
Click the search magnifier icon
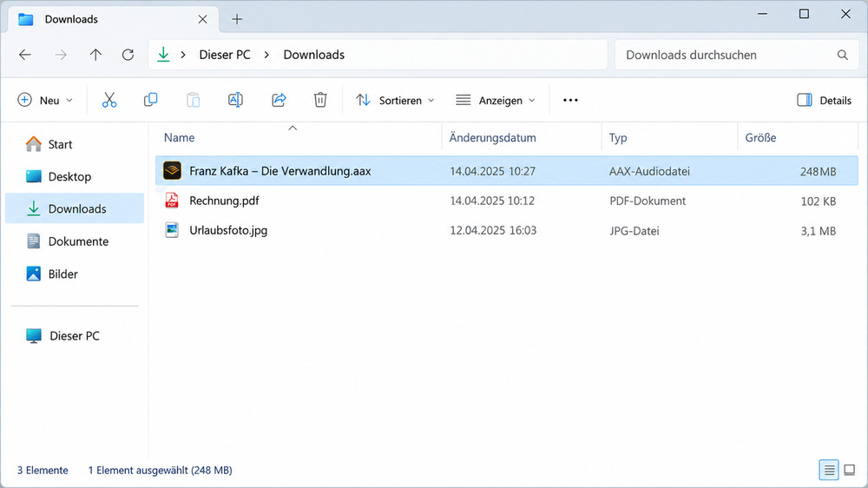point(843,55)
